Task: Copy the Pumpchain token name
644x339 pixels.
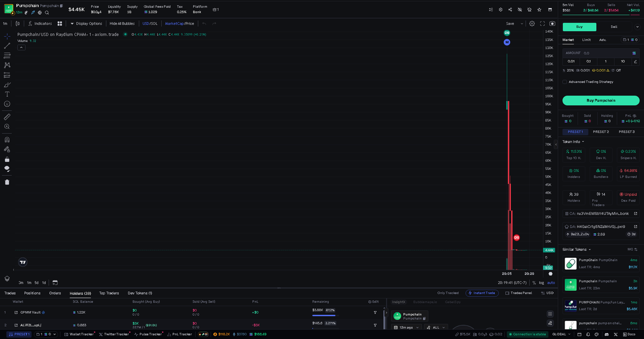Action: [61, 5]
